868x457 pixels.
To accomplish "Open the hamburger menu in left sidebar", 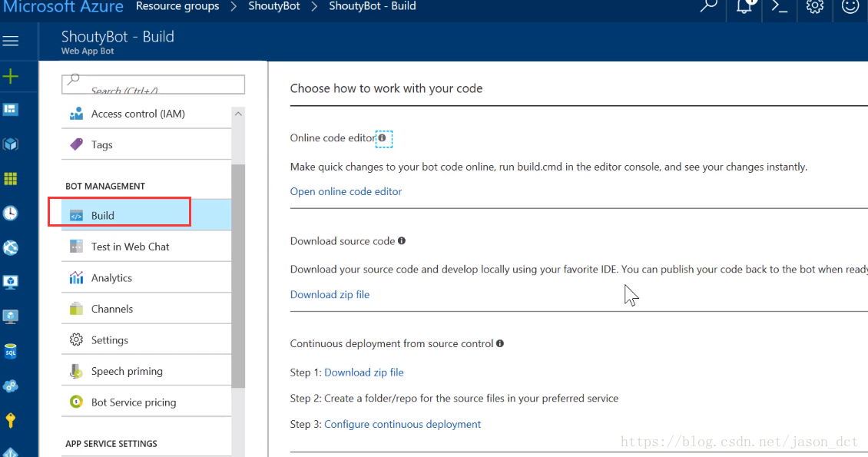I will tap(11, 41).
